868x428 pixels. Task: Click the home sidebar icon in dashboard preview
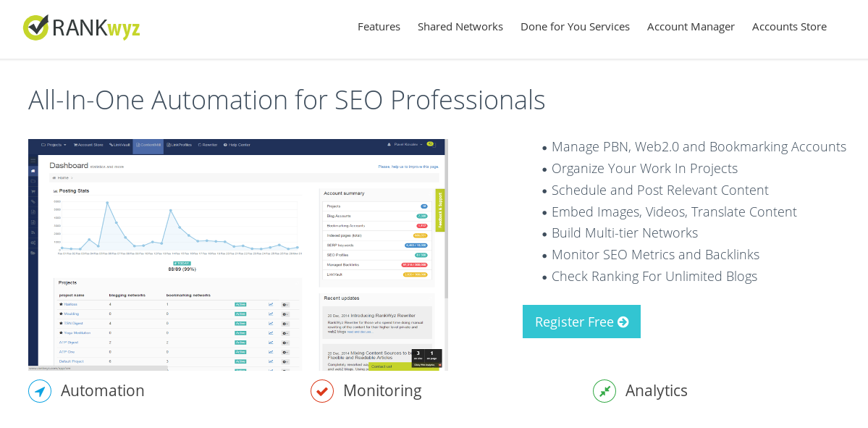click(x=33, y=170)
